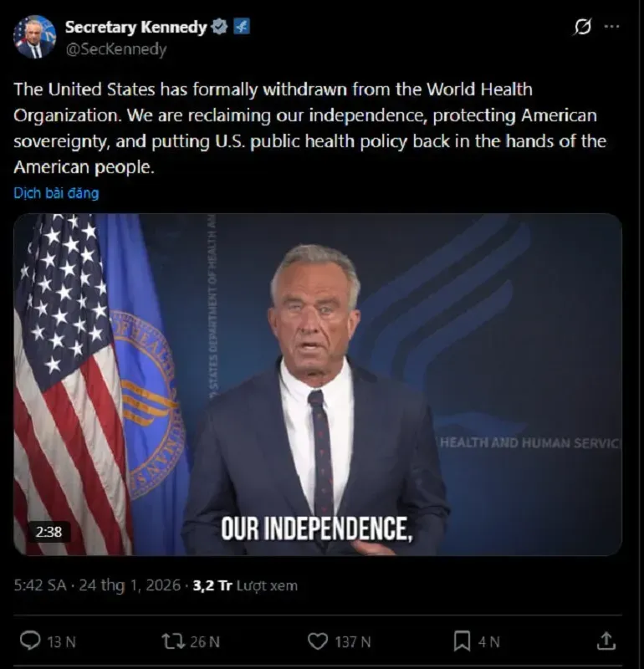Click the "Secretary Kennedy" display name
Screen dimensions: 644x669
pos(135,27)
